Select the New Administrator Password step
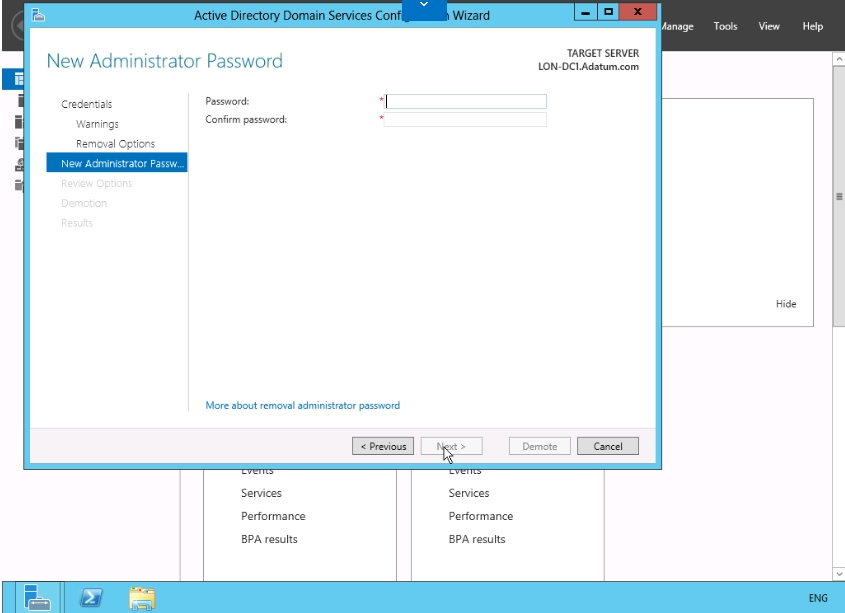845x613 pixels. (x=116, y=163)
